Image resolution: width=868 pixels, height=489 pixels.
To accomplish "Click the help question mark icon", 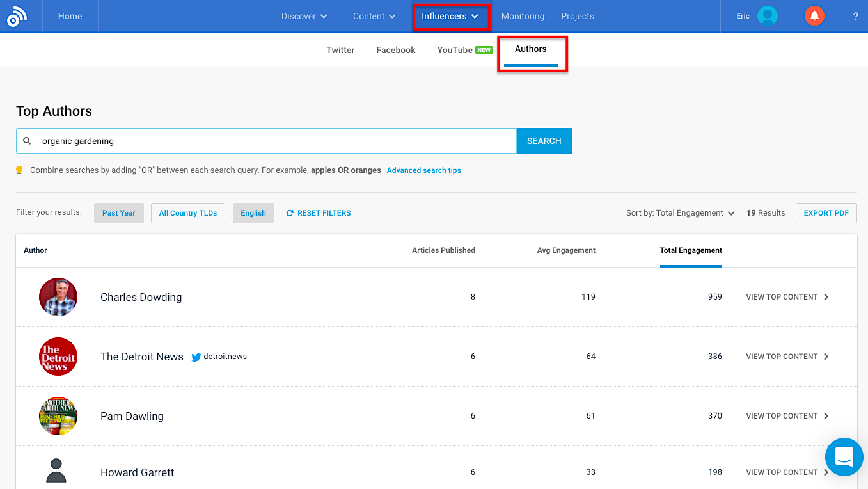I will click(x=855, y=17).
